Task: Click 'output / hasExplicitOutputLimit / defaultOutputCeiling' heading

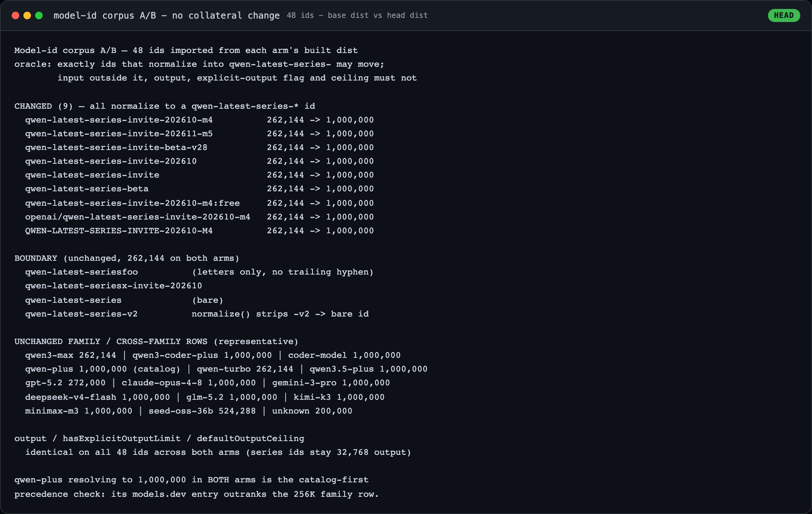Action: 159,438
